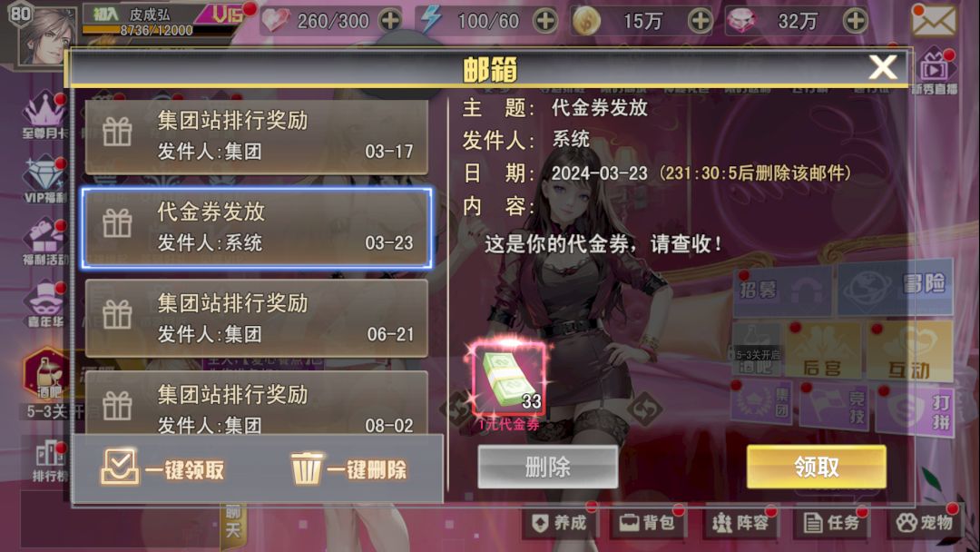This screenshot has width=980, height=552.
Task: Select the 集团站排行奖励 mail dated 03-17
Action: [256, 137]
